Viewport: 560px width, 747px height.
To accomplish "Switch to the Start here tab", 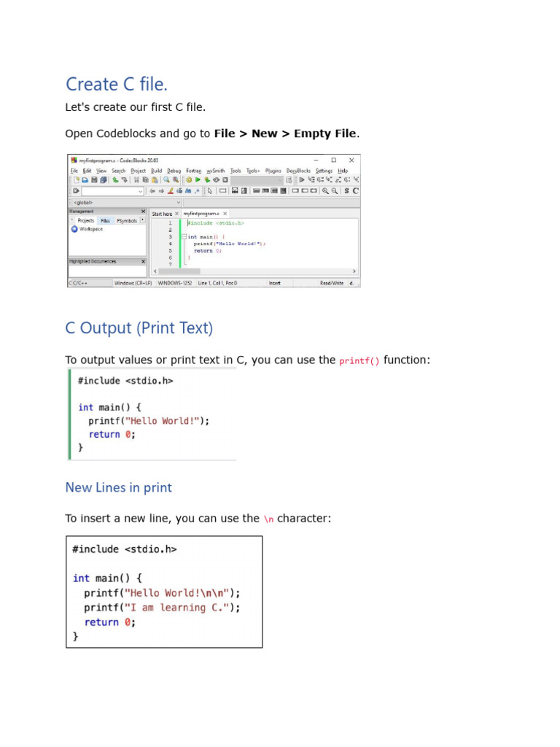I will pyautogui.click(x=162, y=214).
